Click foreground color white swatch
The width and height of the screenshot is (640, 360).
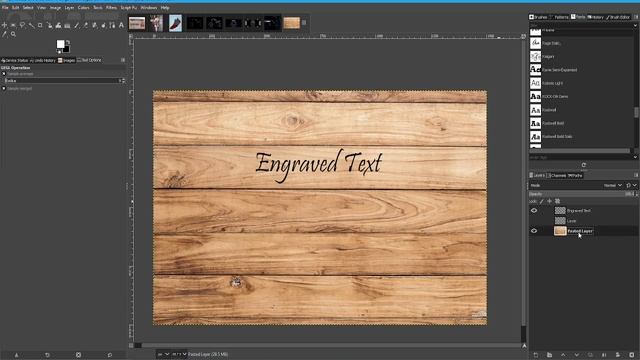click(60, 44)
